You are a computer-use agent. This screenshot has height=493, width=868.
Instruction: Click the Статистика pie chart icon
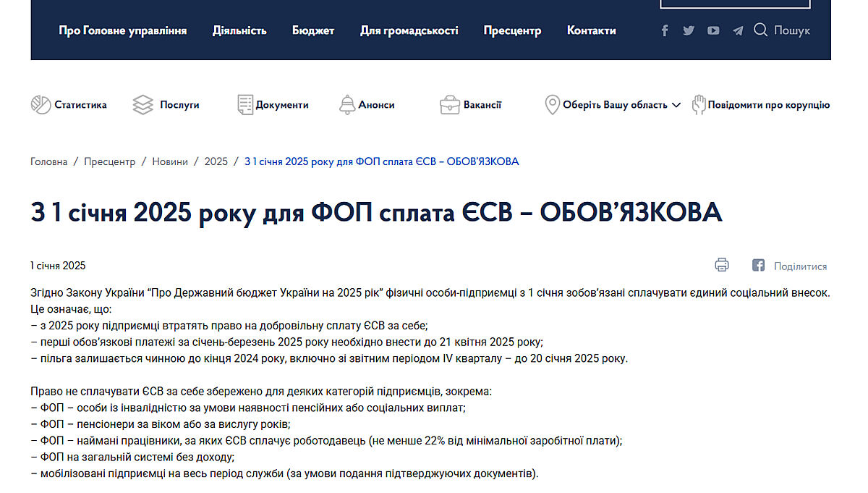point(41,105)
